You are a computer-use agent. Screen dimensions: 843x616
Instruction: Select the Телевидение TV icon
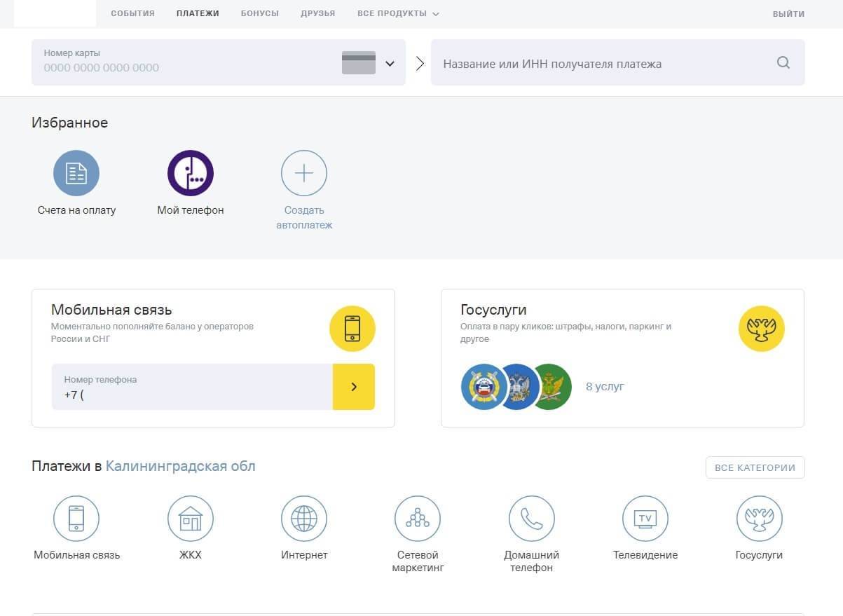645,519
